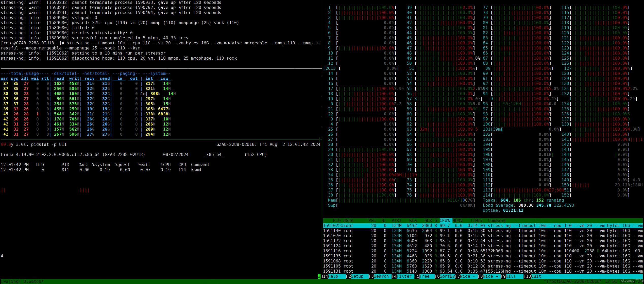Click the [wujing] session name in tmux bar
644x284 pixels.
coord(11,281)
